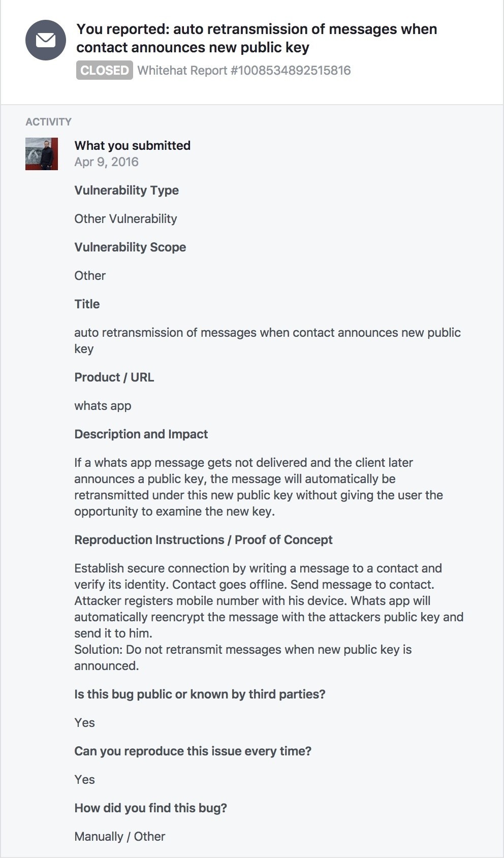Click the Product / URL label
Image resolution: width=504 pixels, height=858 pixels.
click(x=114, y=377)
